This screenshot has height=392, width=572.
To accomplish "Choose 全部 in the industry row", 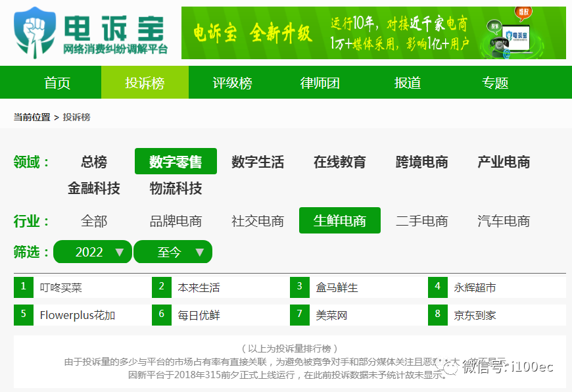I will tap(94, 221).
